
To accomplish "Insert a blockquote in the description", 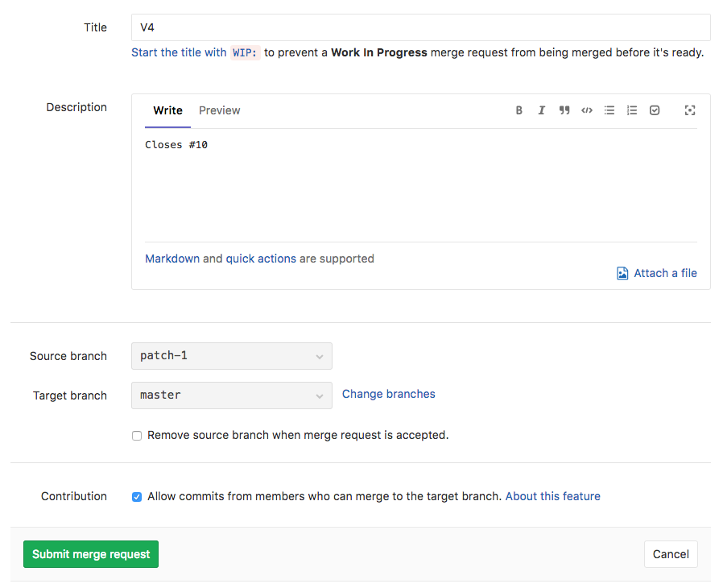I will [564, 110].
